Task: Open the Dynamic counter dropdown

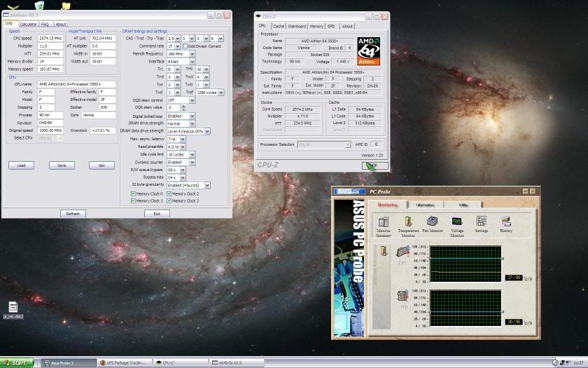Action: tap(192, 162)
